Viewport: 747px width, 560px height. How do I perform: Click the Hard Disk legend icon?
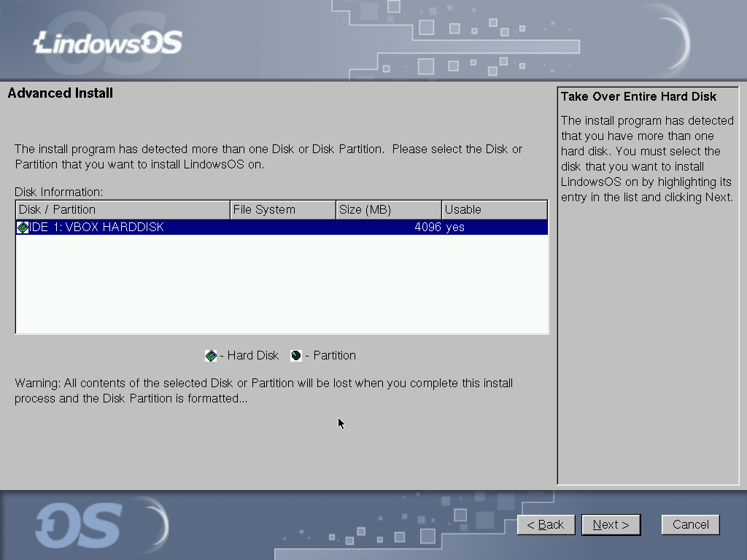click(x=211, y=356)
